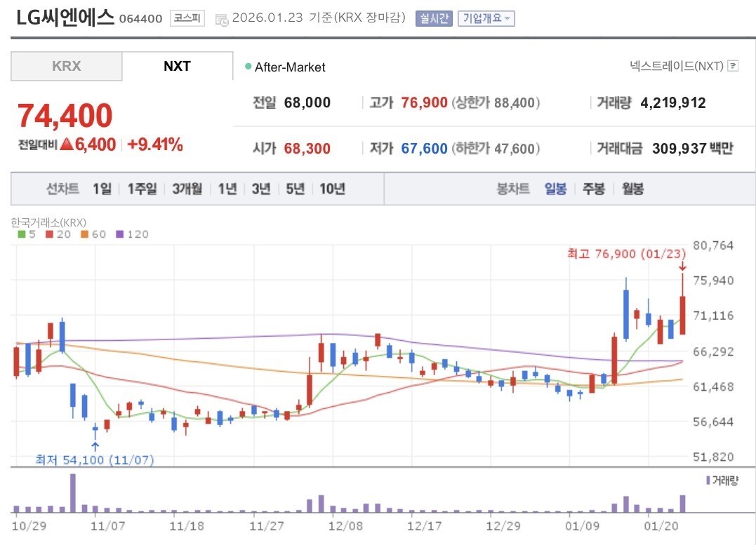The width and height of the screenshot is (756, 545).
Task: Click the After-Market status label
Action: click(290, 67)
